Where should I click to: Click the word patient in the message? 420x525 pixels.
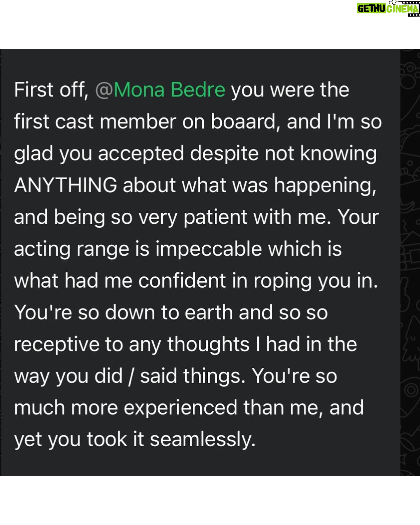pos(215,217)
